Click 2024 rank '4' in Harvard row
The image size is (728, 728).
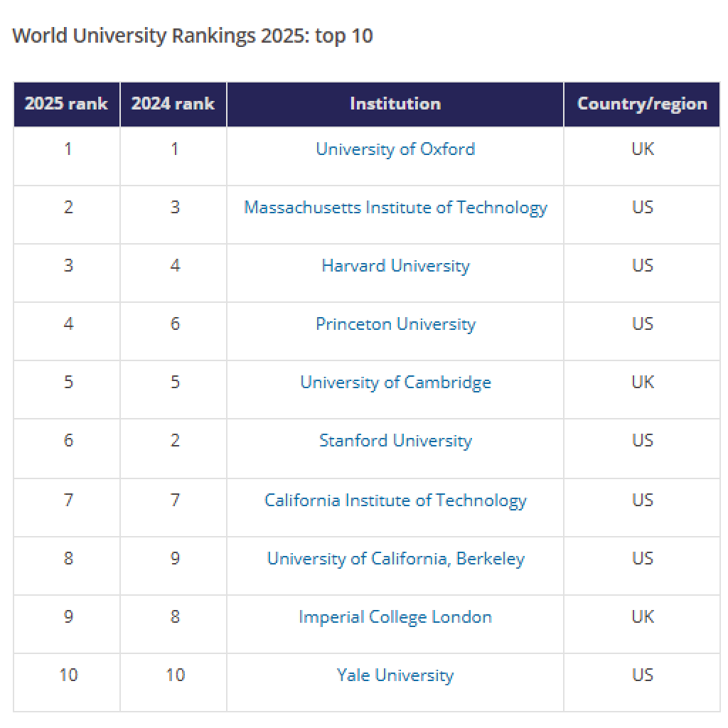(175, 266)
